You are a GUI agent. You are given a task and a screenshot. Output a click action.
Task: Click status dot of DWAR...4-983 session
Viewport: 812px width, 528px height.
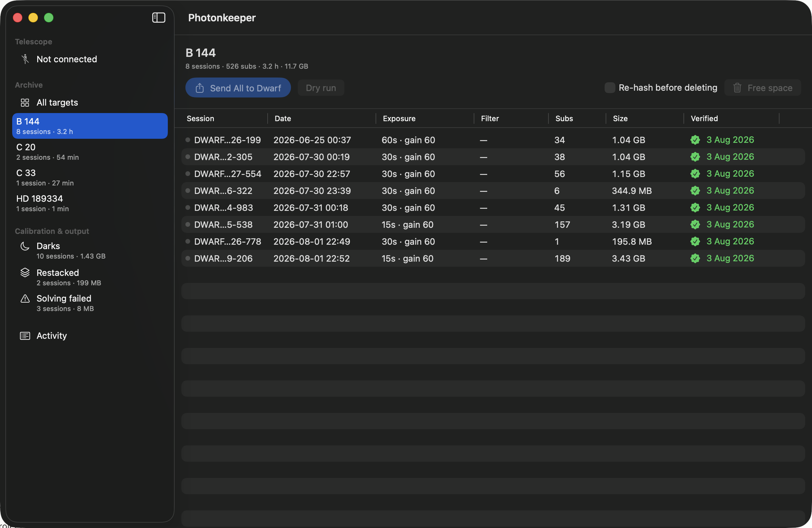pos(188,207)
